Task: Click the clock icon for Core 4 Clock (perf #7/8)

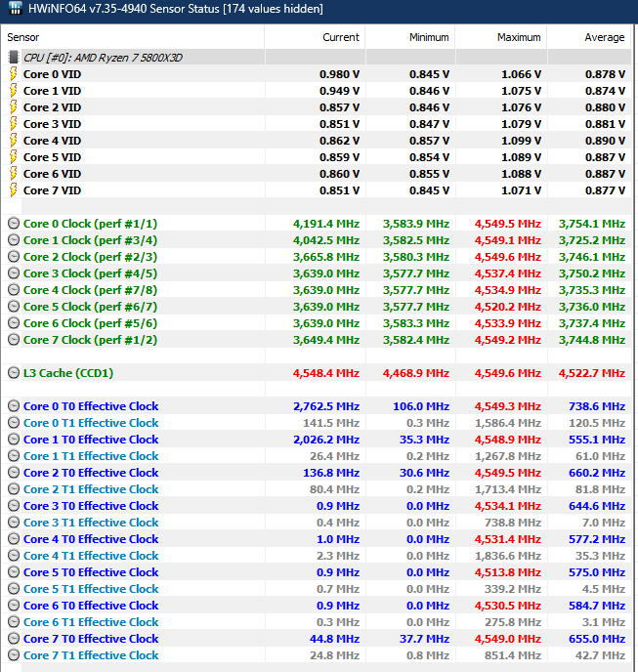Action: click(x=14, y=290)
